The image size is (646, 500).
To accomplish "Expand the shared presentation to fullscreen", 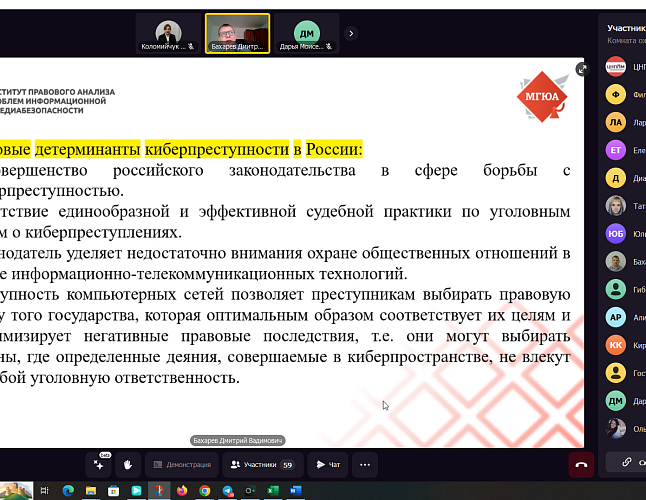I will point(582,70).
